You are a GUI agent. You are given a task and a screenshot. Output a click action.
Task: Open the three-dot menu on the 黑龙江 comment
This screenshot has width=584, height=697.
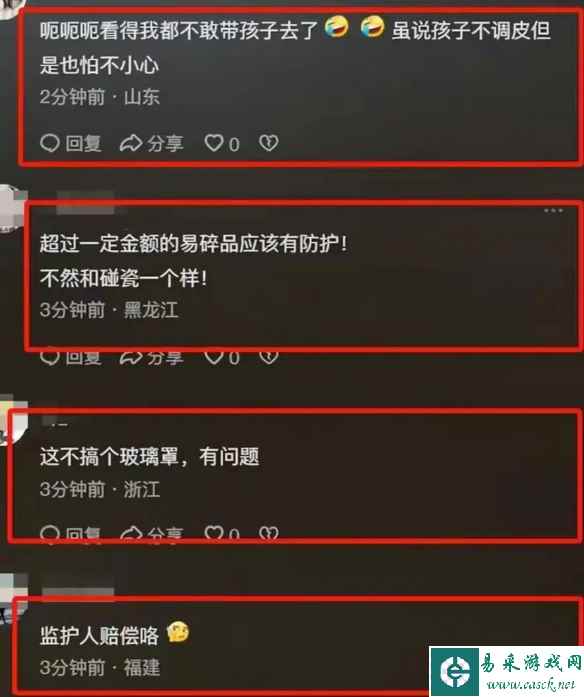(x=553, y=210)
